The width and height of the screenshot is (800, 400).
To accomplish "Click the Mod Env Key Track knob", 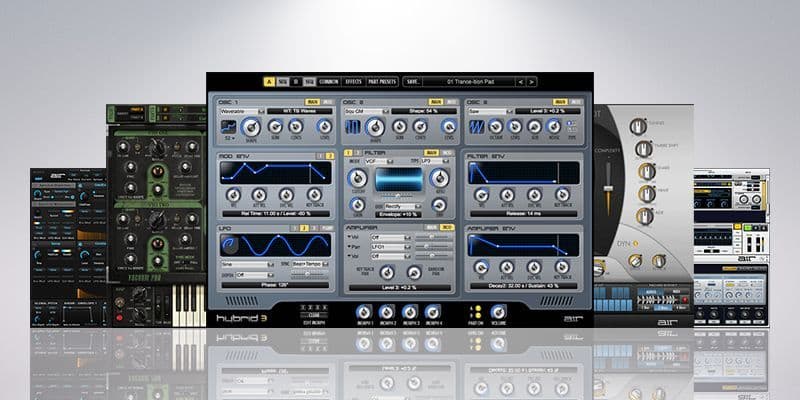I will pos(314,194).
